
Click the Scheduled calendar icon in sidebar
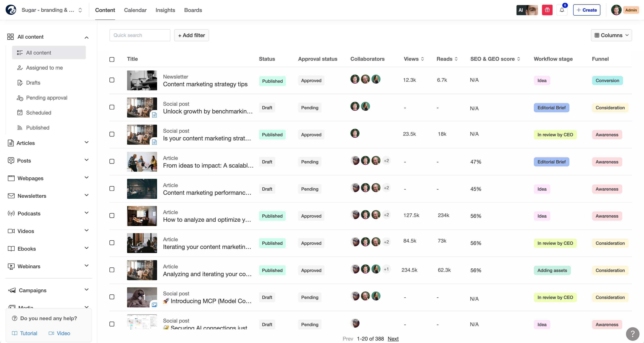[20, 112]
